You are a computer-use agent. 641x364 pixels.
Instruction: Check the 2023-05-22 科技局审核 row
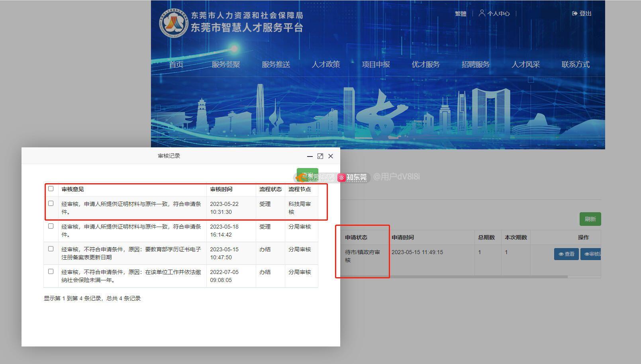coord(51,204)
